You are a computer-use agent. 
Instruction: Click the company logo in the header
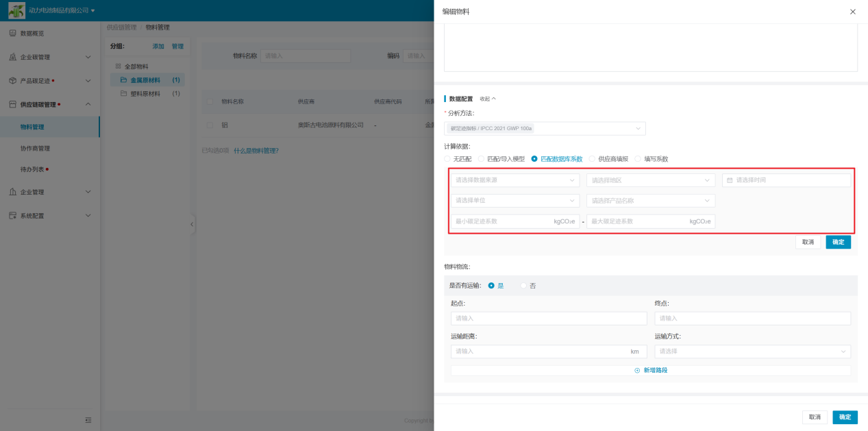click(16, 10)
